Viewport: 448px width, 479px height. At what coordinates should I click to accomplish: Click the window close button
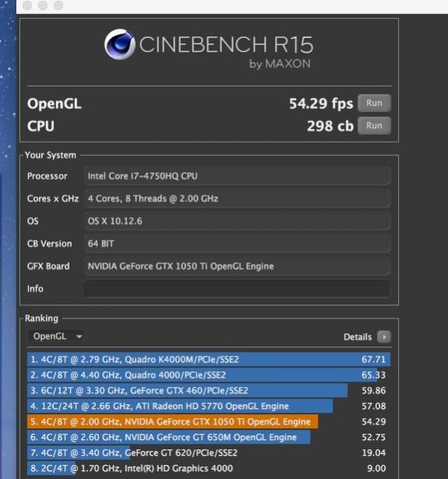27,5
